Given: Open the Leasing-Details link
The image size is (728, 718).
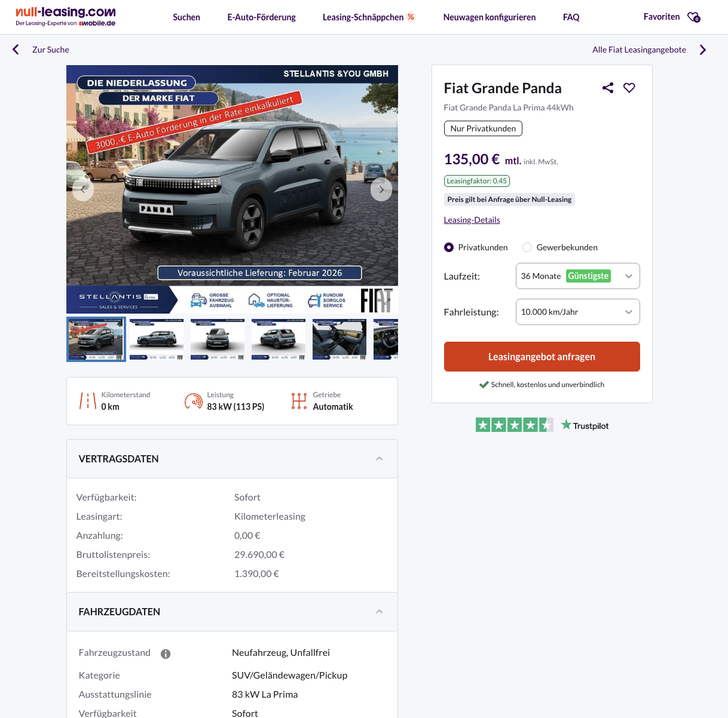Looking at the screenshot, I should point(472,220).
